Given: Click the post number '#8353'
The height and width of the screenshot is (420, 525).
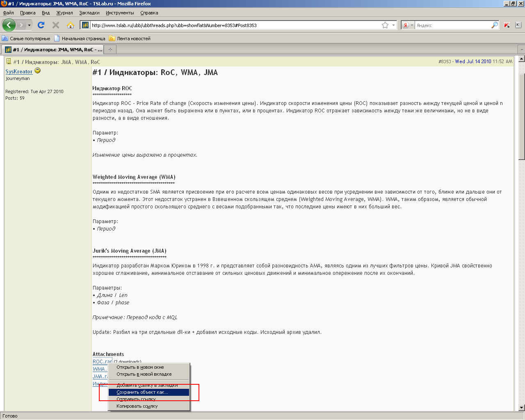Looking at the screenshot, I should 445,62.
